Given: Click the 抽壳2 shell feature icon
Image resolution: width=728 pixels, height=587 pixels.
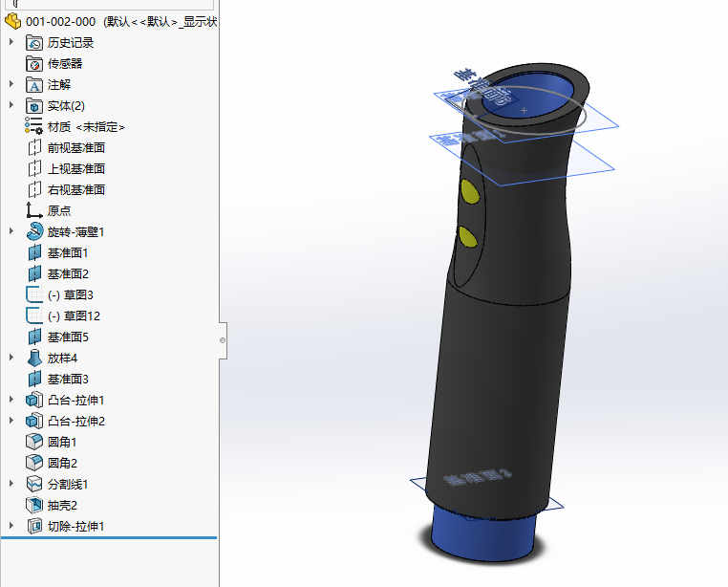Looking at the screenshot, I should [34, 505].
